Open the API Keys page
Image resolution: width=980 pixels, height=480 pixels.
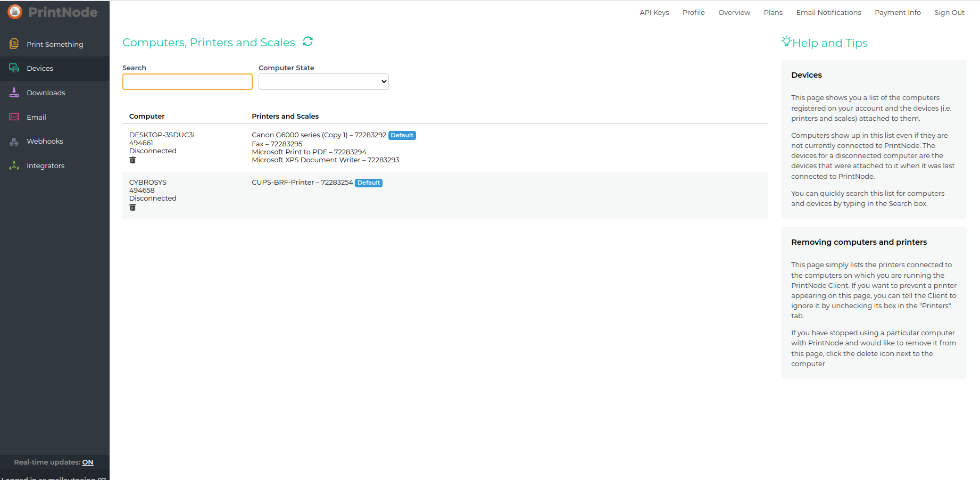point(654,12)
